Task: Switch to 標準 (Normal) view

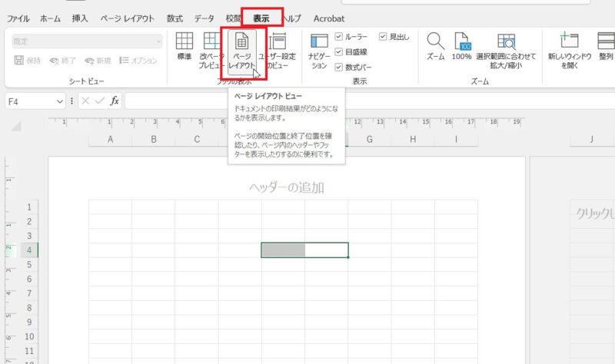Action: (x=184, y=46)
